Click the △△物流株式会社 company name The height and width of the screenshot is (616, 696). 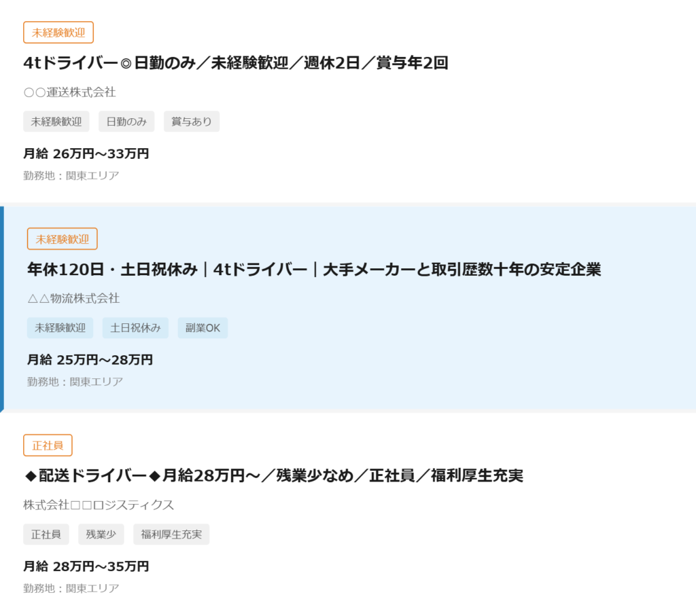tap(72, 298)
